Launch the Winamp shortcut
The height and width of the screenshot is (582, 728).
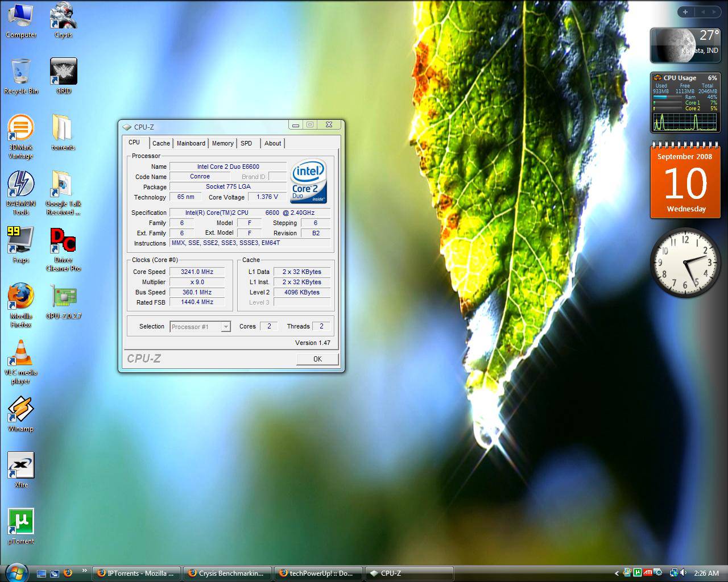[x=21, y=414]
